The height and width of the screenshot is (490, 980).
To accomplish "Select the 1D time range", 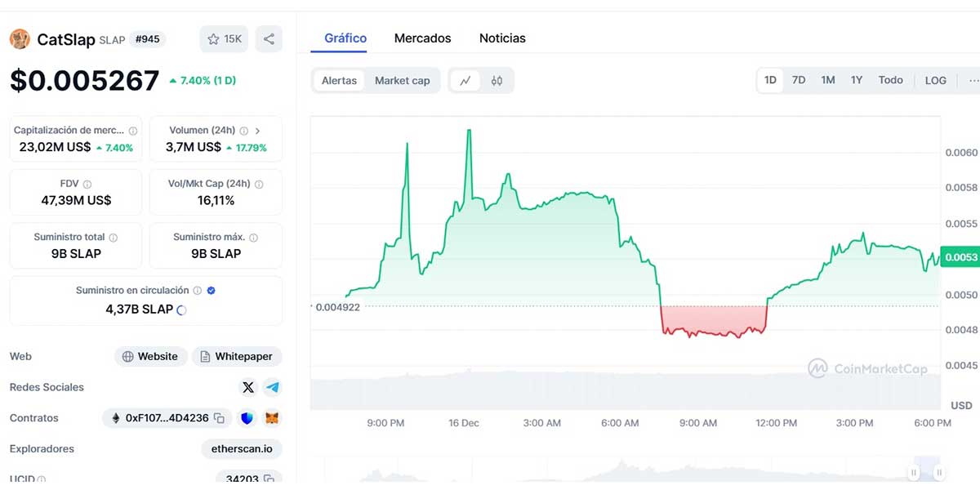I will [x=770, y=80].
